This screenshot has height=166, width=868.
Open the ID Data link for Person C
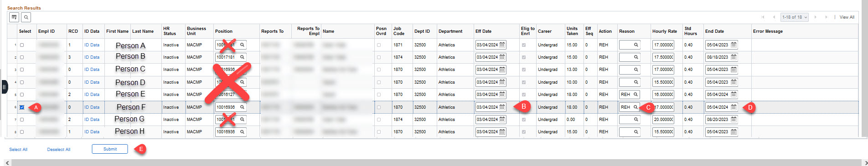tap(92, 70)
